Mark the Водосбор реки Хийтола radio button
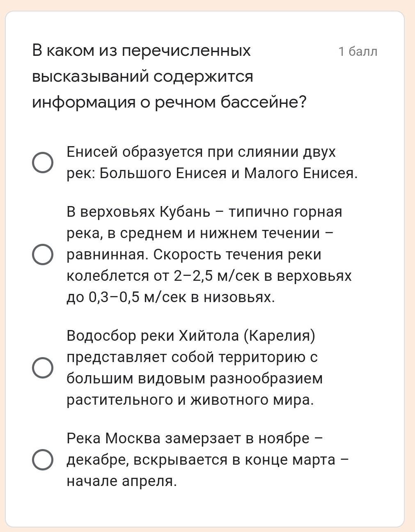Viewport: 415px width, 532px height. [42, 367]
